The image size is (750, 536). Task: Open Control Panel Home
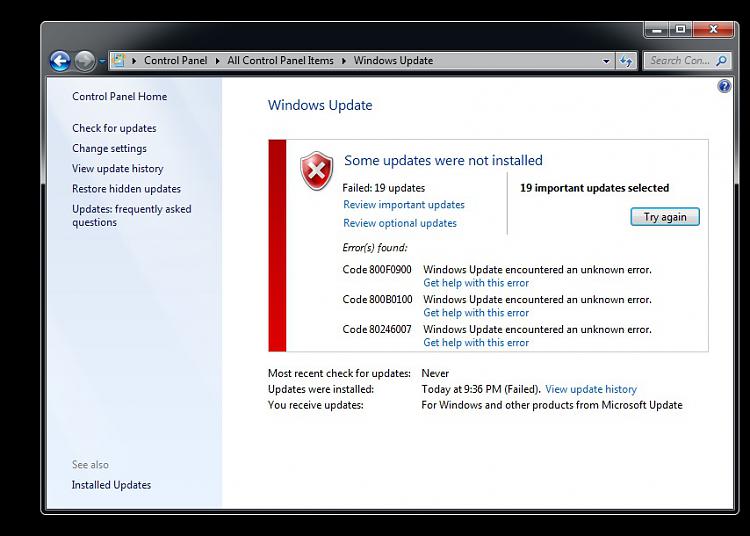click(x=120, y=96)
